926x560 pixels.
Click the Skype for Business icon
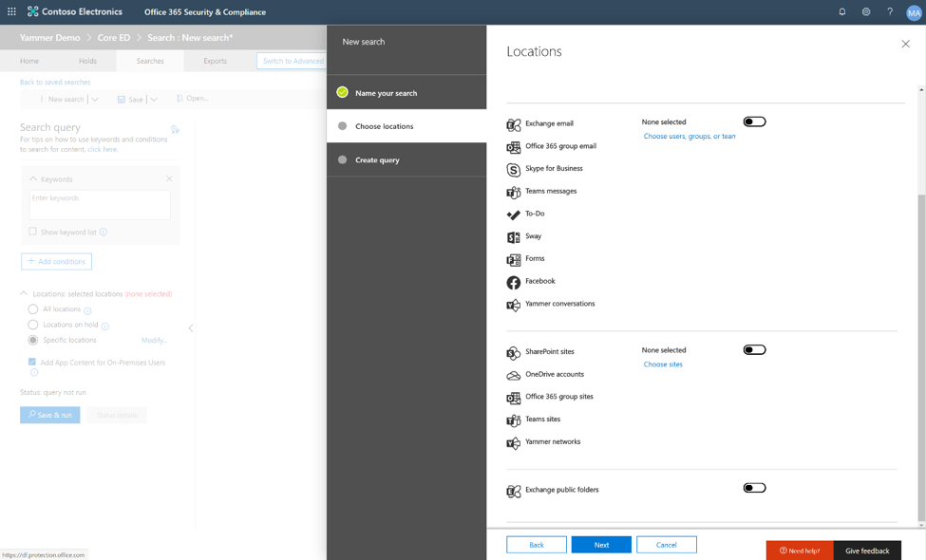[513, 169]
